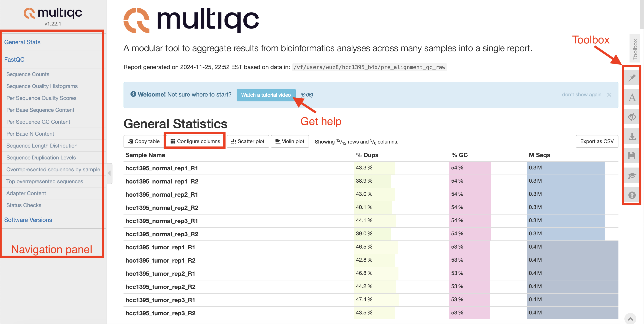Image resolution: width=644 pixels, height=324 pixels.
Task: Click Watch a tutorial video button
Action: pyautogui.click(x=266, y=95)
